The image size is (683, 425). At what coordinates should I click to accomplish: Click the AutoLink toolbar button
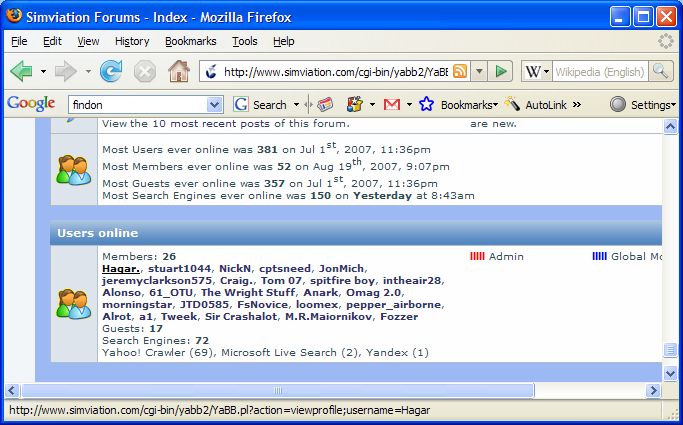click(535, 104)
